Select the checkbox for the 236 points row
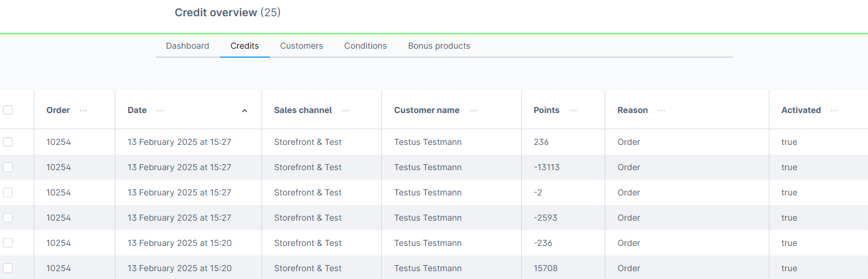Screen dimensions: 868x279 [8, 142]
